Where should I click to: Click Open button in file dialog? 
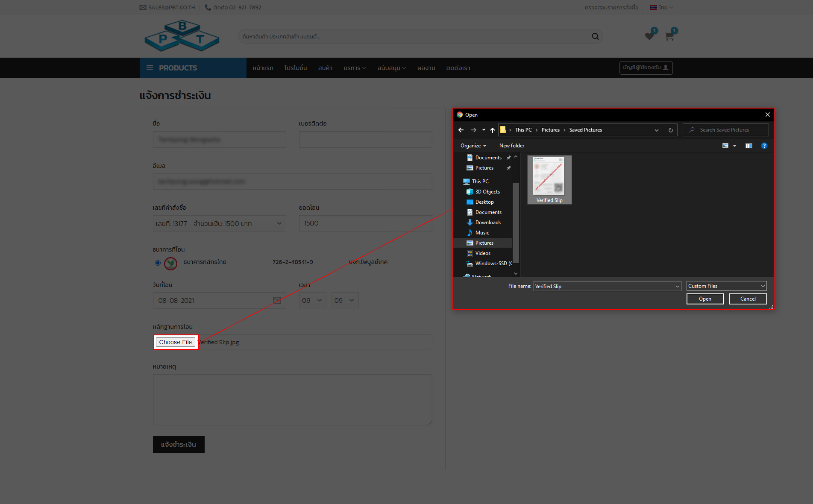(x=705, y=299)
